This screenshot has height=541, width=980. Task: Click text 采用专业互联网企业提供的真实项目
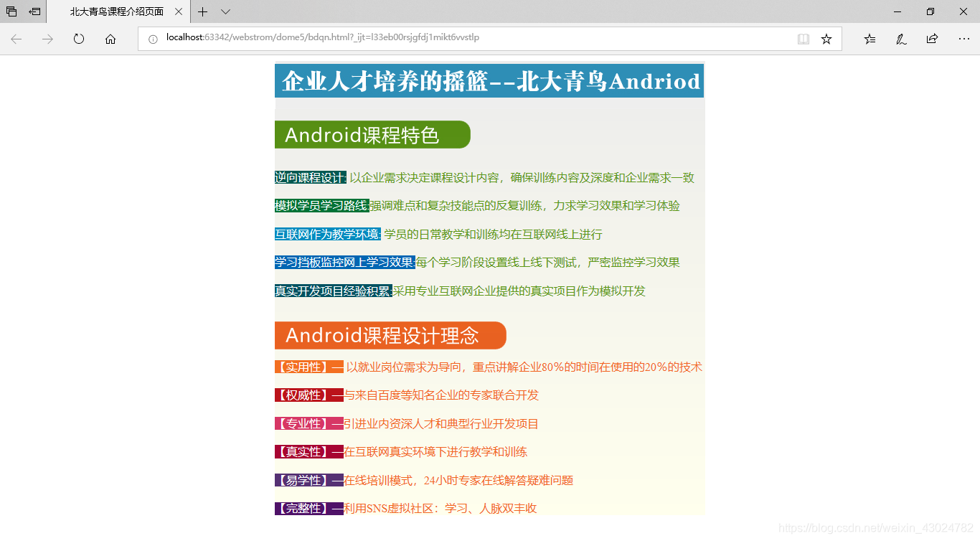[x=490, y=291]
